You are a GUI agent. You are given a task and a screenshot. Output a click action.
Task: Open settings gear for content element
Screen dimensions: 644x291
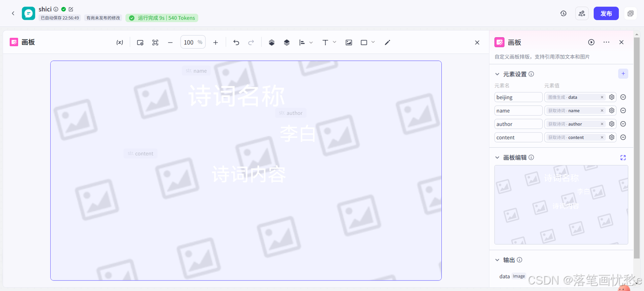(x=612, y=137)
